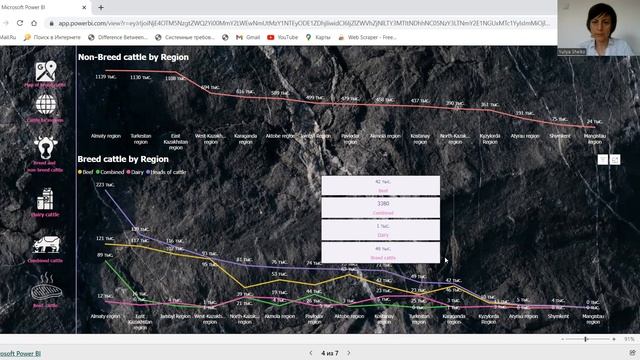
Task: Click the Breed cattle value card
Action: pos(381,253)
